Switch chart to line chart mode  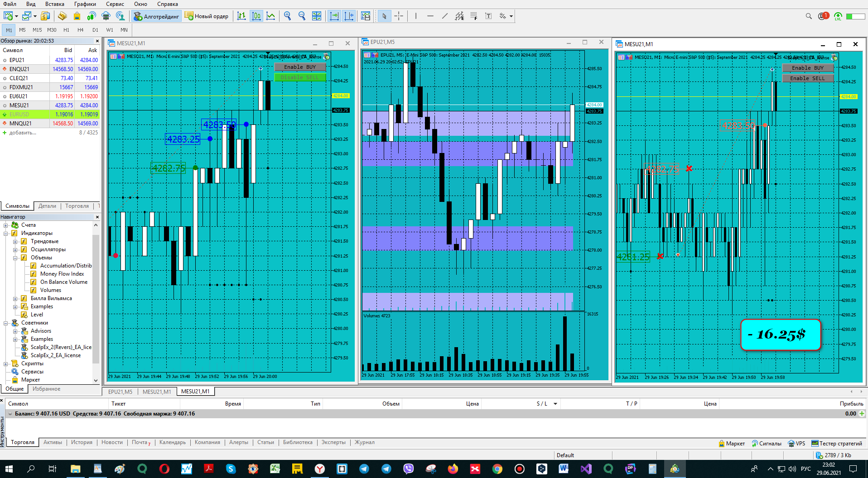pos(271,16)
